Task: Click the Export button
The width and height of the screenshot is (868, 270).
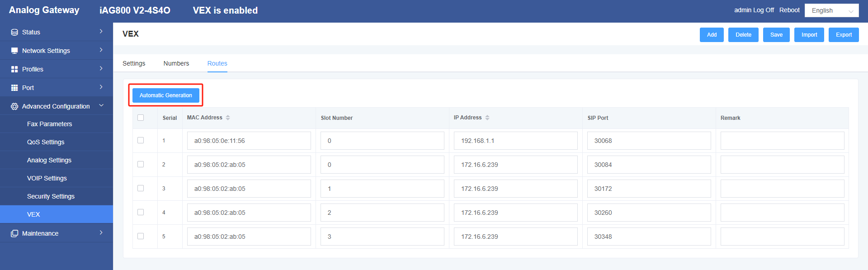Action: (x=844, y=35)
